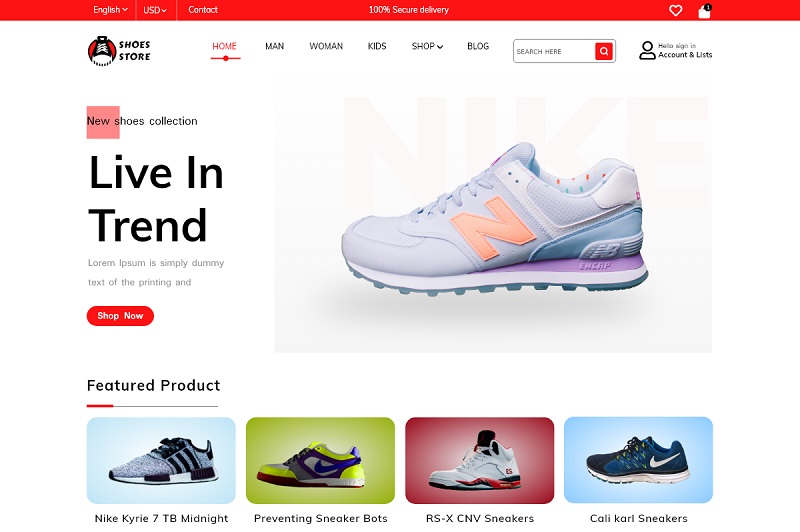Click the user account profile icon

point(647,50)
